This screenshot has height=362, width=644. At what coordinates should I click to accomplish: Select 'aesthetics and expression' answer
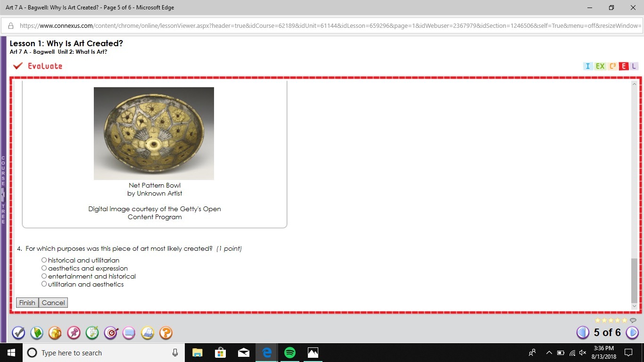pos(44,268)
